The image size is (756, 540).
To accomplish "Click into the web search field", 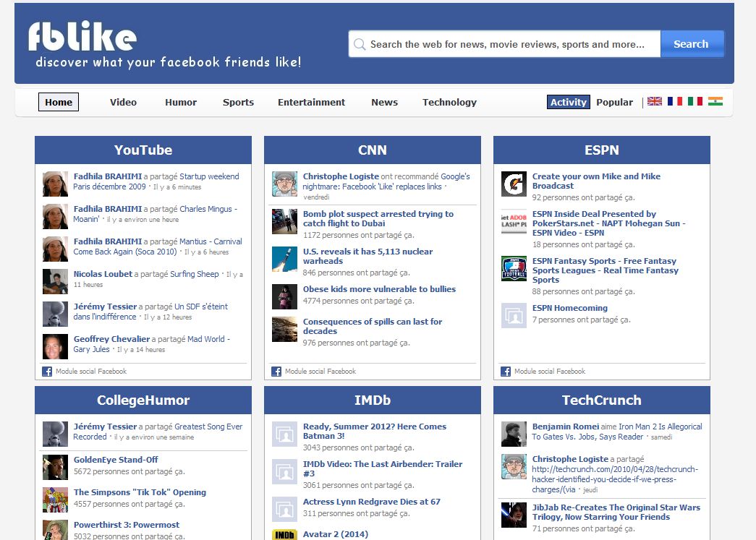I will pyautogui.click(x=504, y=44).
